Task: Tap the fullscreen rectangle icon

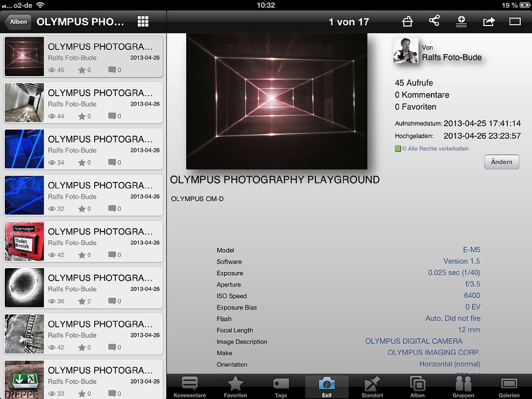Action: point(515,22)
